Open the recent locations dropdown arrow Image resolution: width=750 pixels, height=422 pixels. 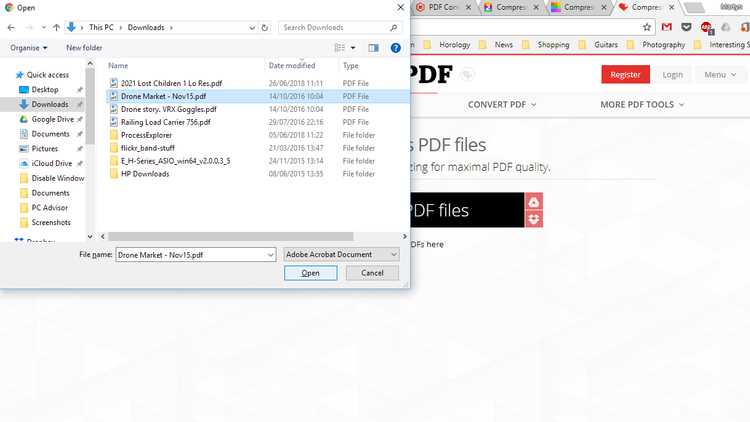coord(44,28)
